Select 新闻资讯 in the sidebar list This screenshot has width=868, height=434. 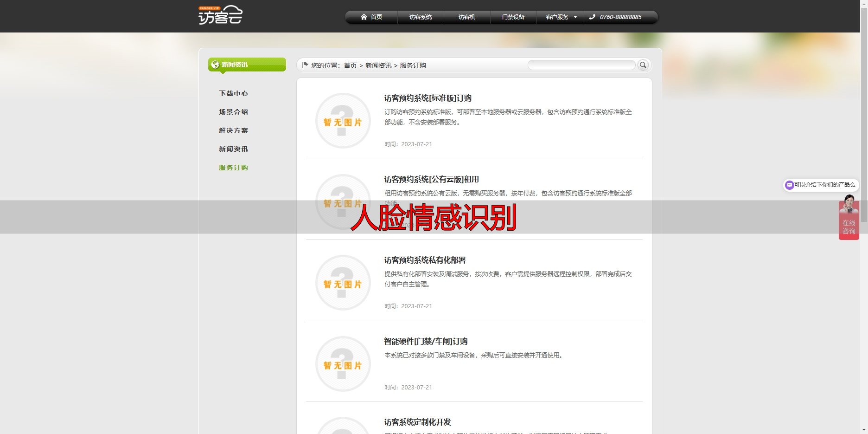pyautogui.click(x=234, y=149)
